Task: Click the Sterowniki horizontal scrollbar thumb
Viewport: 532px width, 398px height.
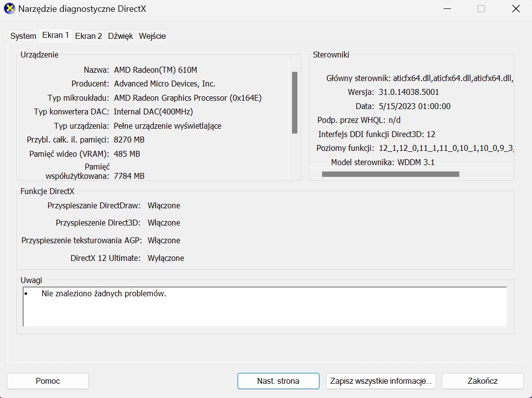Action: 391,174
